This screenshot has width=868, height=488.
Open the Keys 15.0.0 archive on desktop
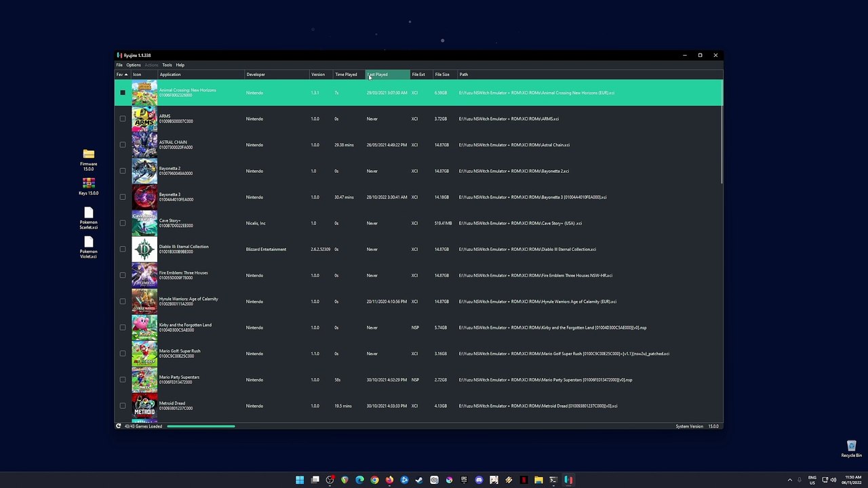(x=88, y=186)
